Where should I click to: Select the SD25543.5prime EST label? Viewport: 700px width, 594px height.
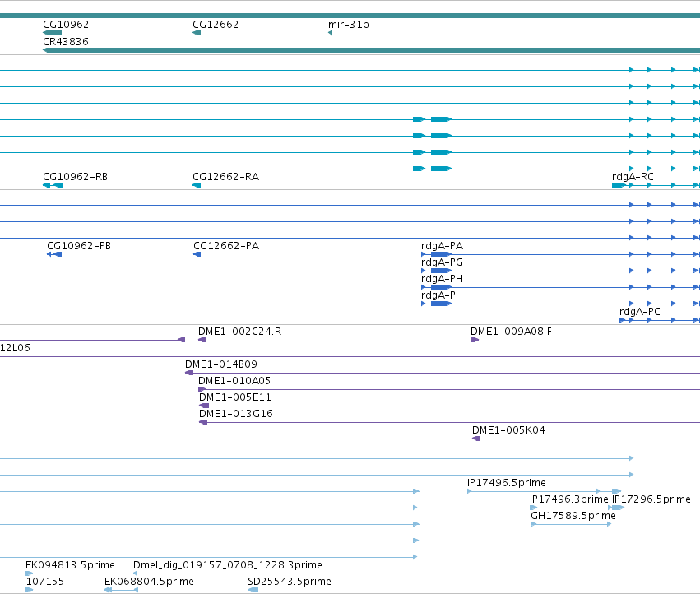pos(290,582)
